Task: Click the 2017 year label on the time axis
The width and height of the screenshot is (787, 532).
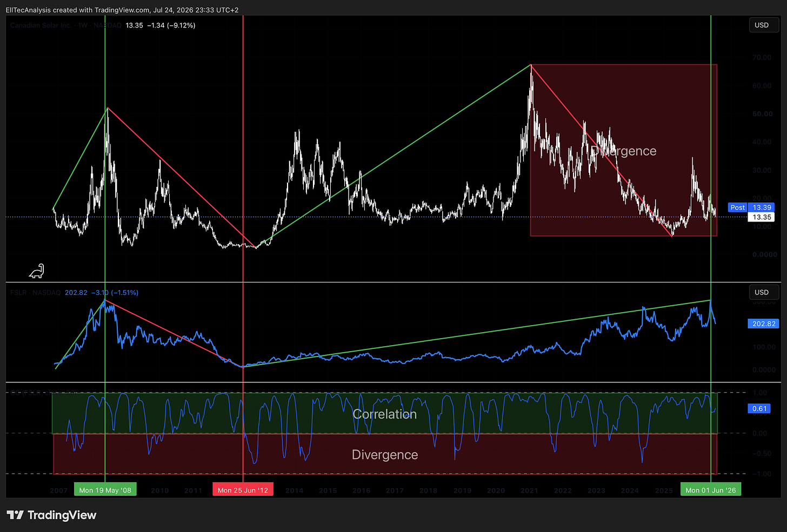Action: [395, 490]
